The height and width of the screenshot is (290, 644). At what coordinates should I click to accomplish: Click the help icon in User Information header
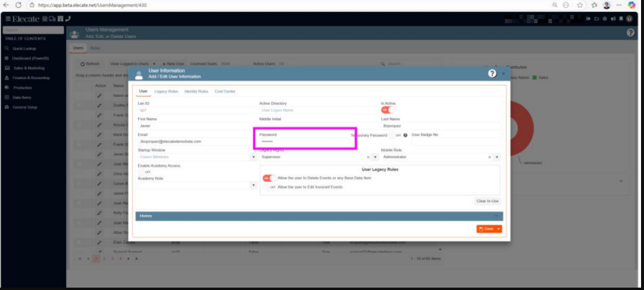point(492,73)
